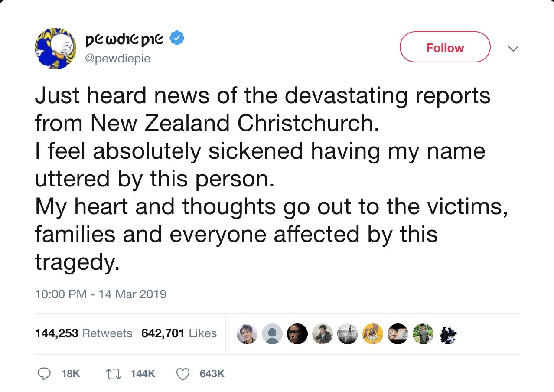554x392 pixels.
Task: Open the tweet options chevron menu
Action: tap(513, 49)
